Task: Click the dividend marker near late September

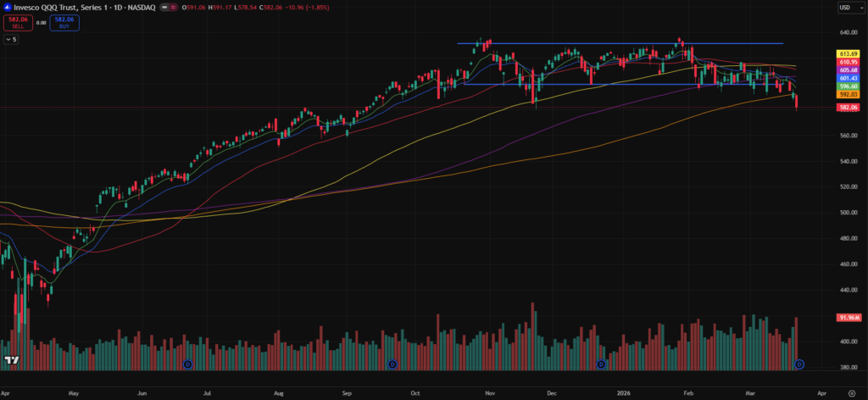Action: pos(392,364)
